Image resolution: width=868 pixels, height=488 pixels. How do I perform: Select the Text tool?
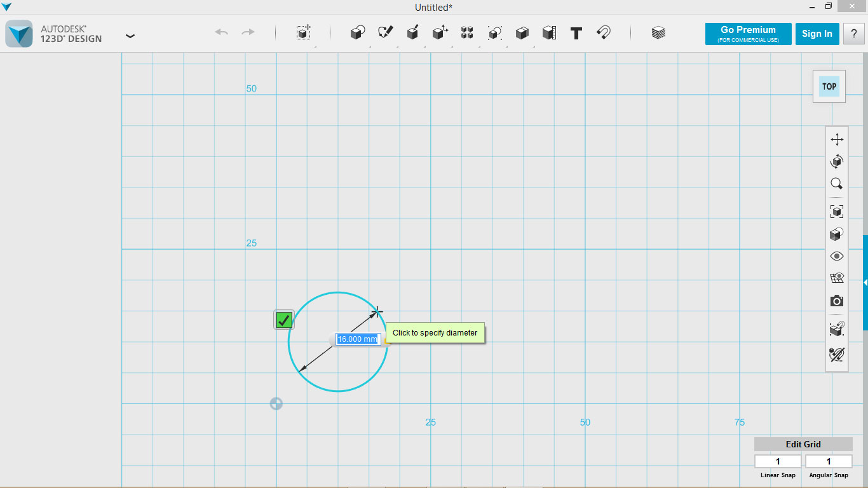pyautogui.click(x=576, y=33)
